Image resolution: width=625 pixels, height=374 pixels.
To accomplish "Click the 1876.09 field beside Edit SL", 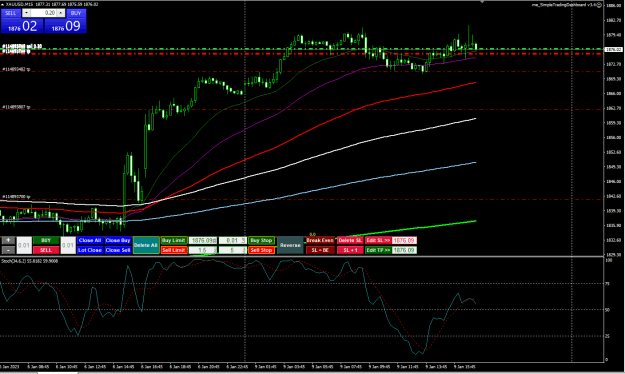I will pos(404,240).
